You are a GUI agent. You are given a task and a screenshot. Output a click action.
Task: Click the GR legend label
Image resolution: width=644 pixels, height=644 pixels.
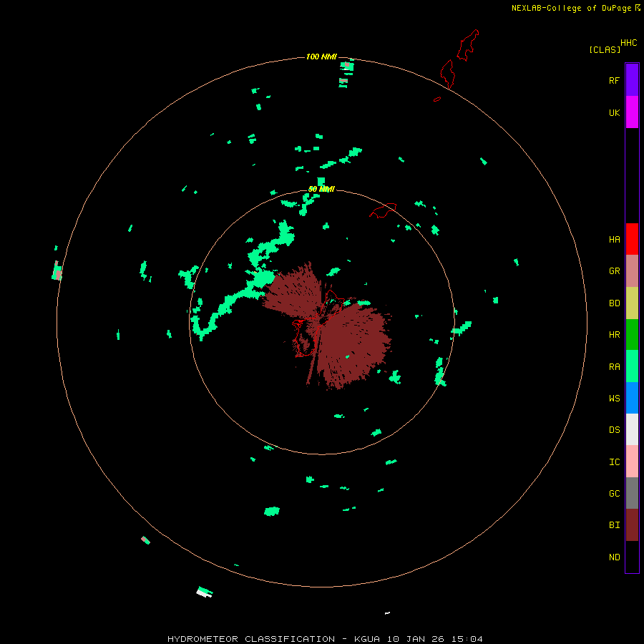[x=614, y=271]
